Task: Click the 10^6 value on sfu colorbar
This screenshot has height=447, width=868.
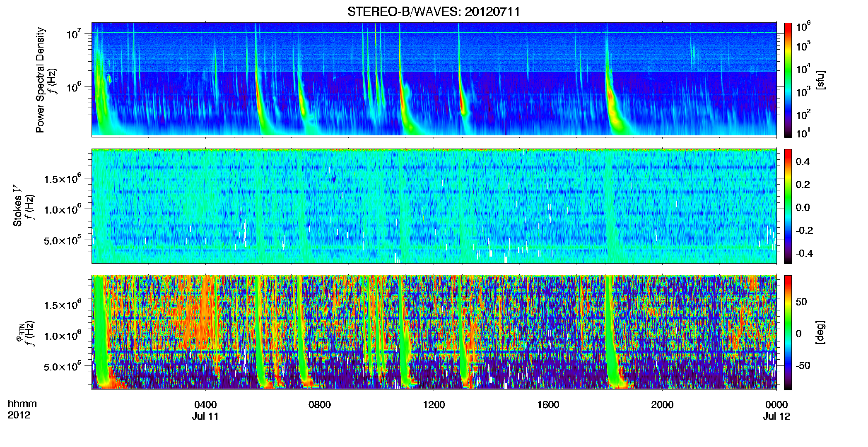Action: pyautogui.click(x=803, y=27)
